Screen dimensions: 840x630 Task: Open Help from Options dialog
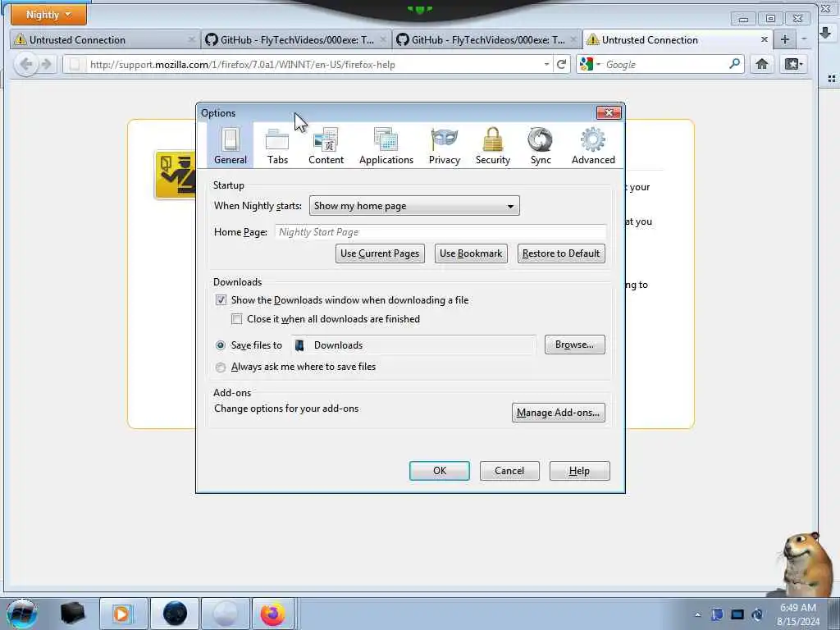coord(579,471)
